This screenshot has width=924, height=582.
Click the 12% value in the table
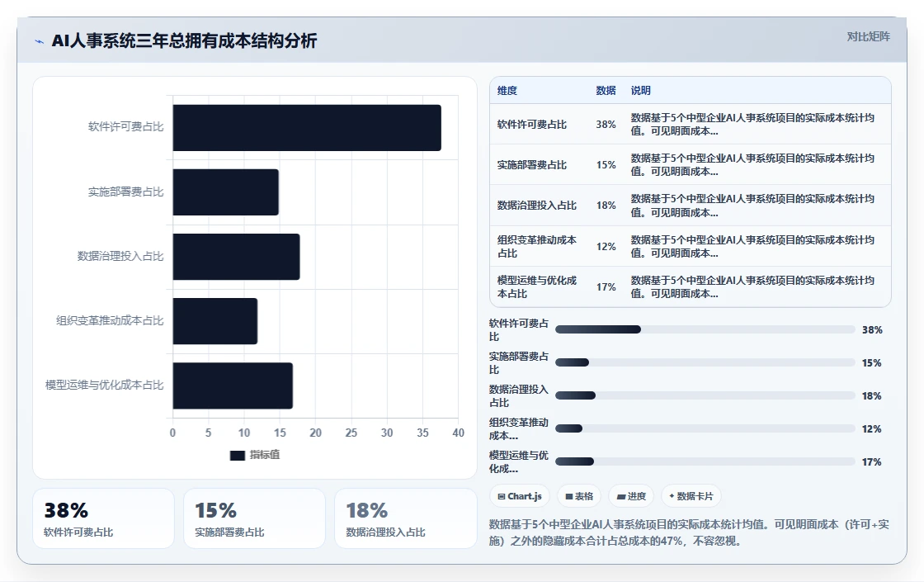[606, 247]
